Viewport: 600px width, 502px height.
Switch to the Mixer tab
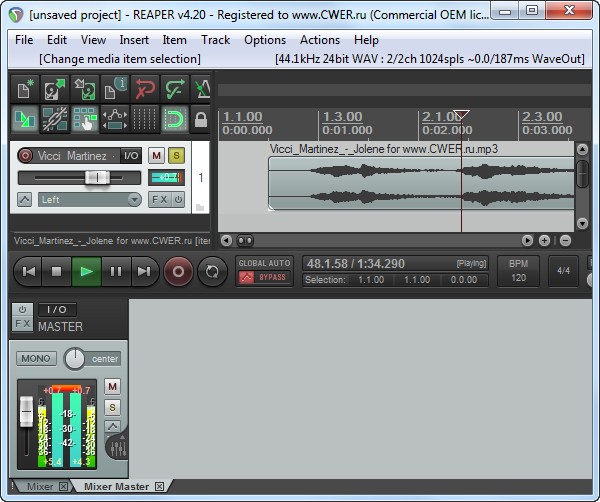[x=40, y=487]
